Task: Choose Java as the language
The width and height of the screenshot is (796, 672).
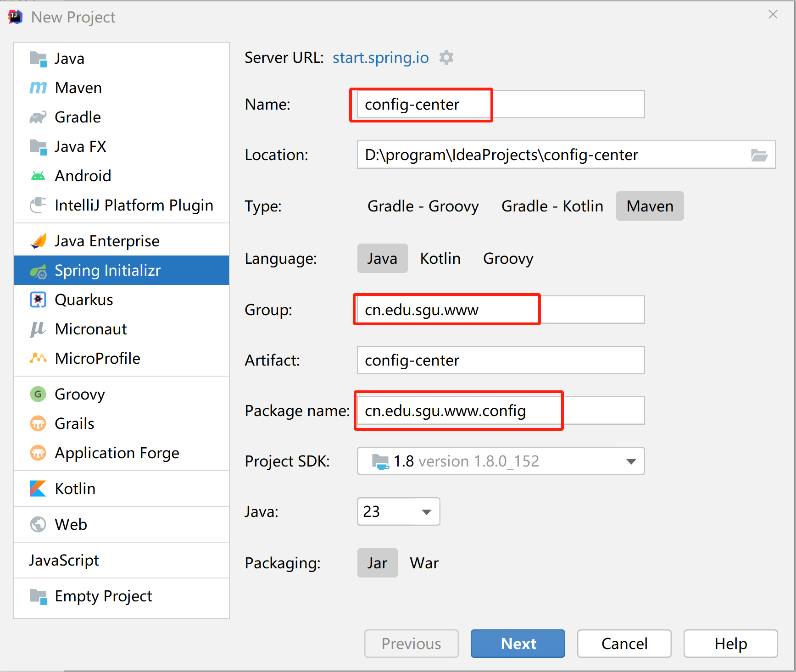Action: point(382,258)
